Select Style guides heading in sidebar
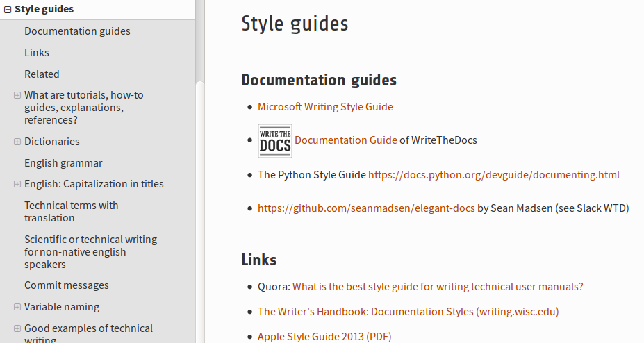Viewport: 644px width, 343px height. [44, 9]
